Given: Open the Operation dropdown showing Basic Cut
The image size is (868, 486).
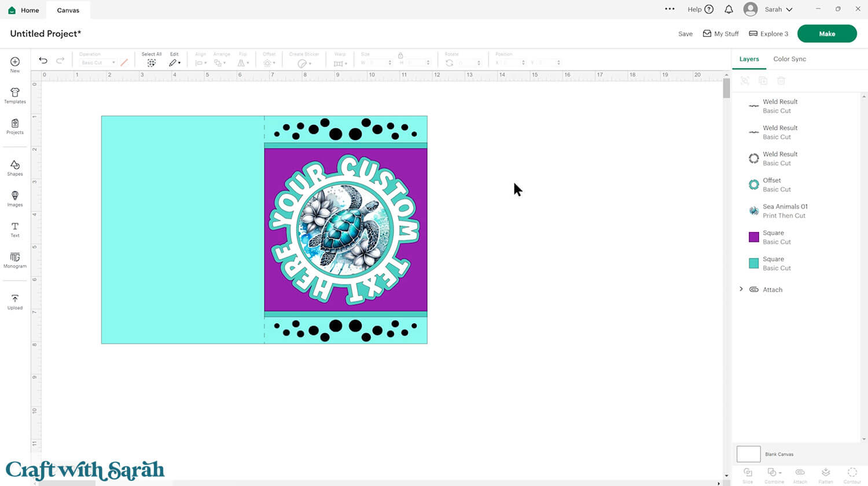Looking at the screenshot, I should click(97, 62).
